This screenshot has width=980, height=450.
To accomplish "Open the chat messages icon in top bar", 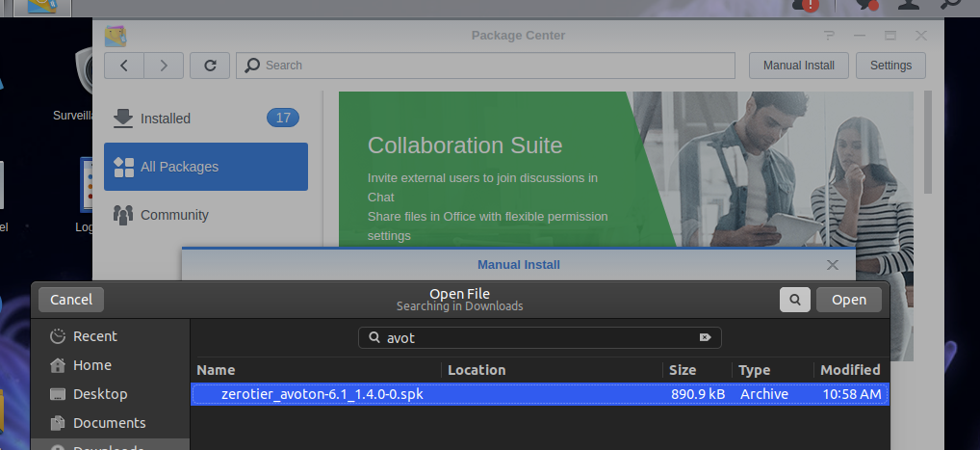I will pos(865,5).
